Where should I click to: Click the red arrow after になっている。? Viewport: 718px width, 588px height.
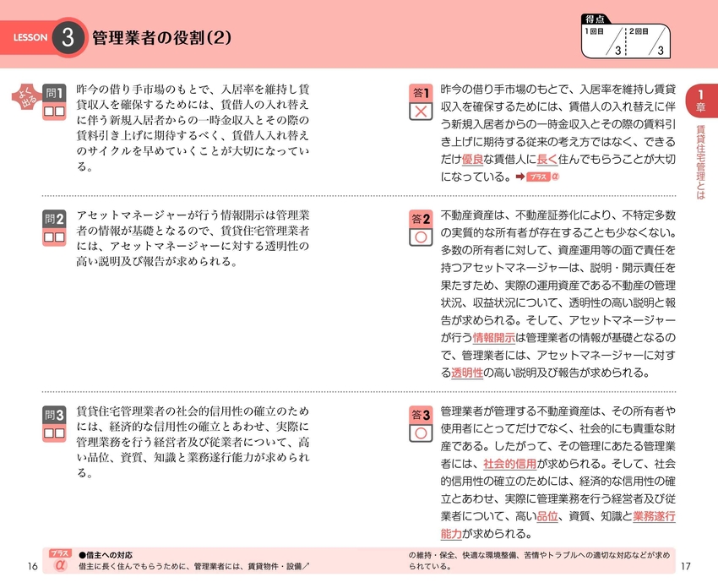[520, 177]
